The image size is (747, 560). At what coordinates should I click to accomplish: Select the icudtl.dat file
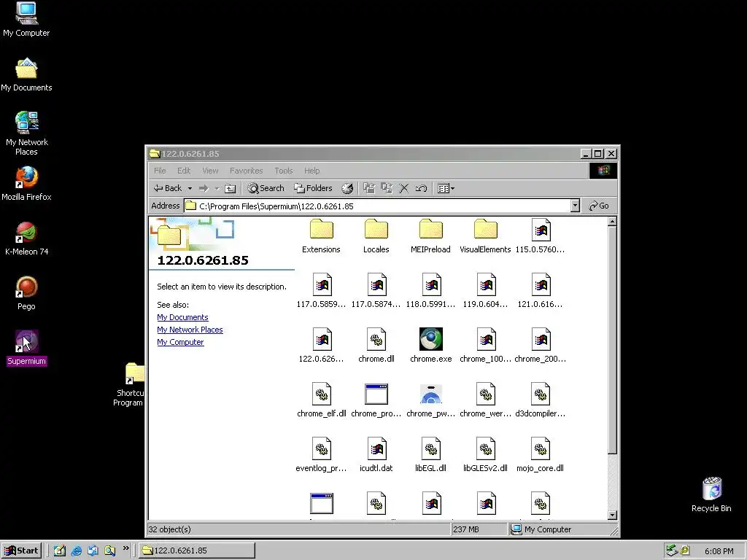(x=376, y=455)
